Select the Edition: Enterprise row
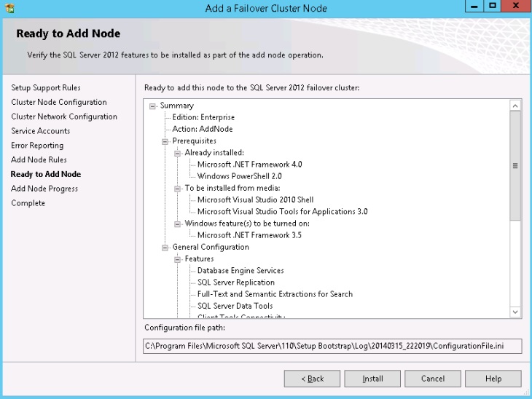This screenshot has height=399, width=532. click(203, 117)
